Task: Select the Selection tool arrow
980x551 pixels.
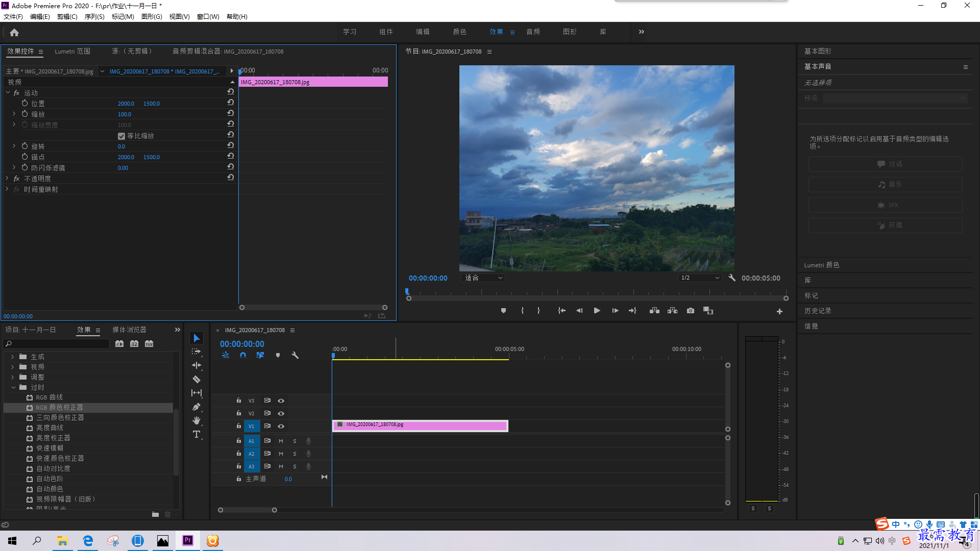Action: point(197,338)
